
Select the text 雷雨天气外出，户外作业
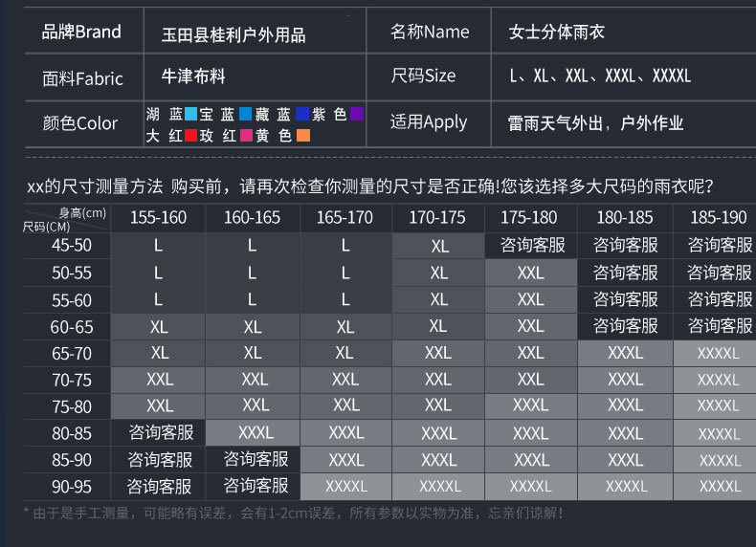(595, 123)
